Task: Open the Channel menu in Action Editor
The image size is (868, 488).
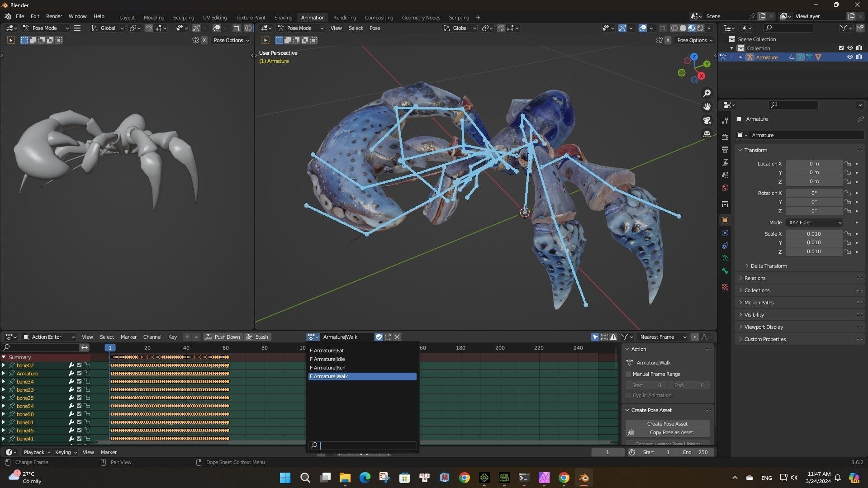Action: point(152,337)
